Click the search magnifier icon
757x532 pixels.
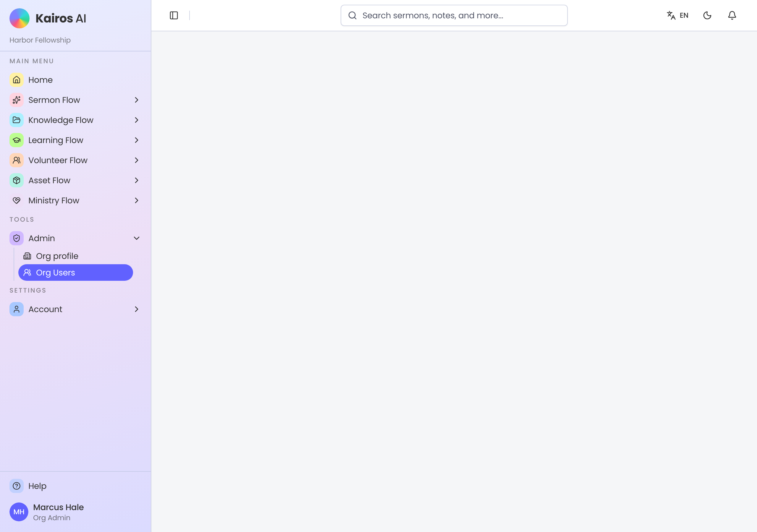coord(352,15)
